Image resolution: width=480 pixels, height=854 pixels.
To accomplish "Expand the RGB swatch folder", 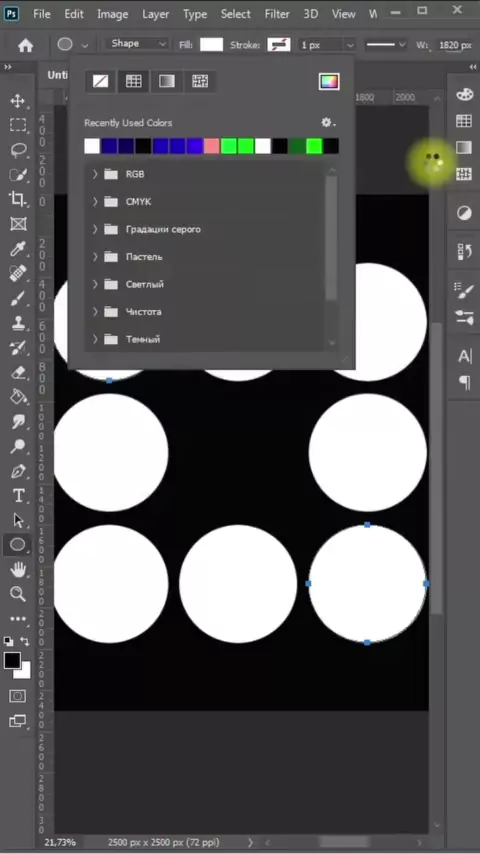I will tap(95, 174).
